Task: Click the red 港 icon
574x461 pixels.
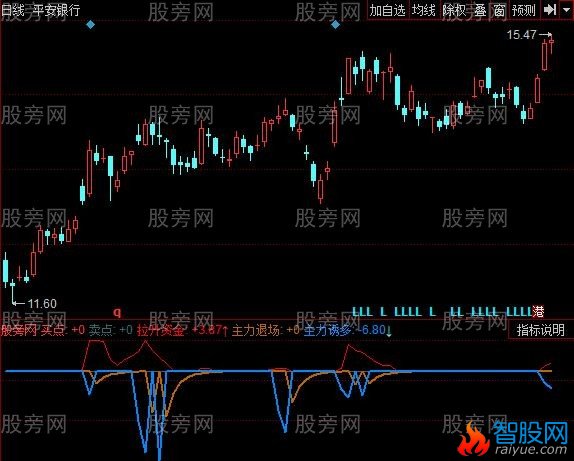Action: [x=538, y=312]
